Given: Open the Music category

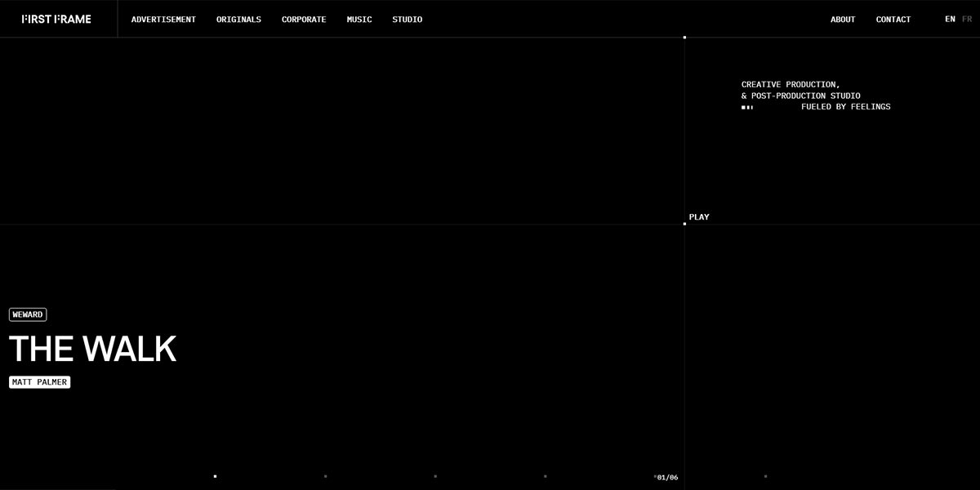Looking at the screenshot, I should click(359, 20).
